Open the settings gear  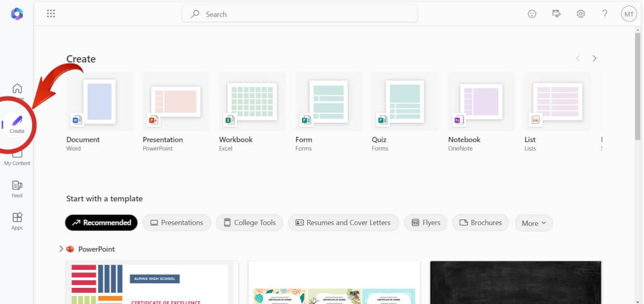581,14
